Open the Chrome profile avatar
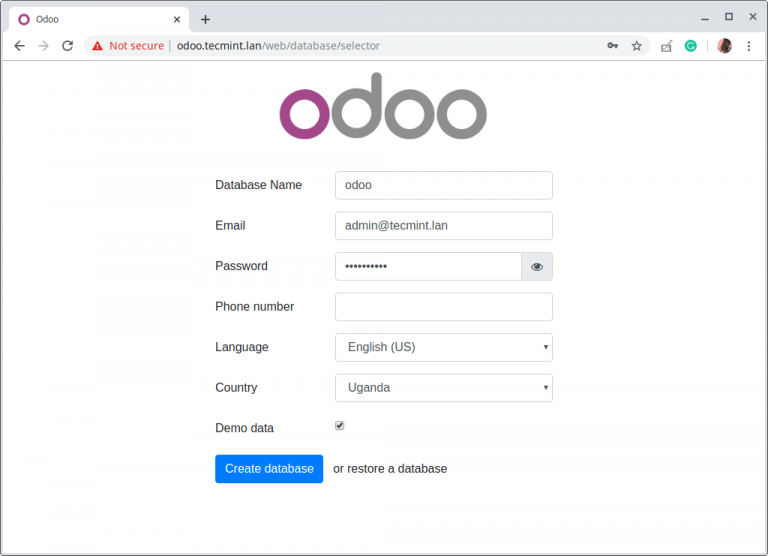The image size is (768, 556). click(724, 46)
